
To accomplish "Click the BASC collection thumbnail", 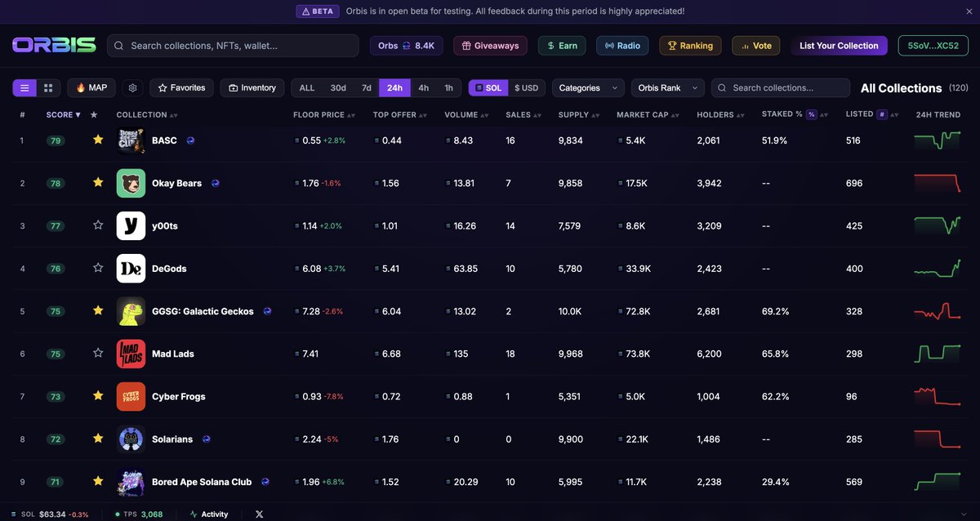I will pos(131,140).
